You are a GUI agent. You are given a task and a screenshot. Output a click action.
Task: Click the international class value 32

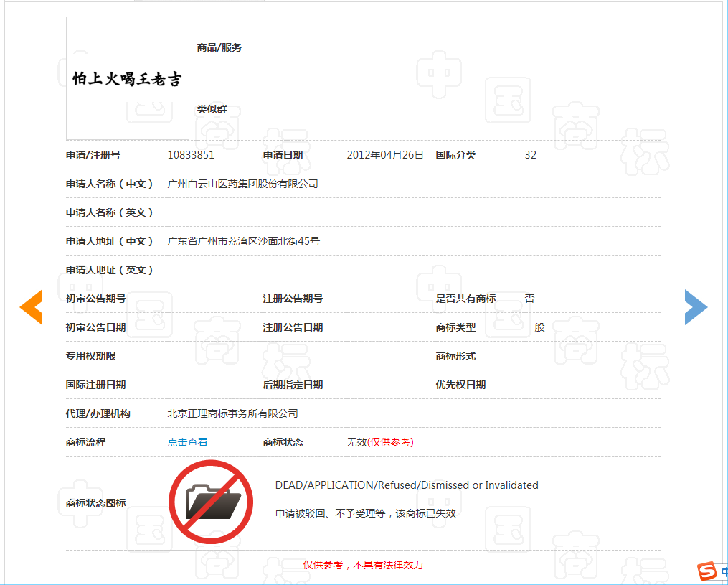[x=531, y=155]
